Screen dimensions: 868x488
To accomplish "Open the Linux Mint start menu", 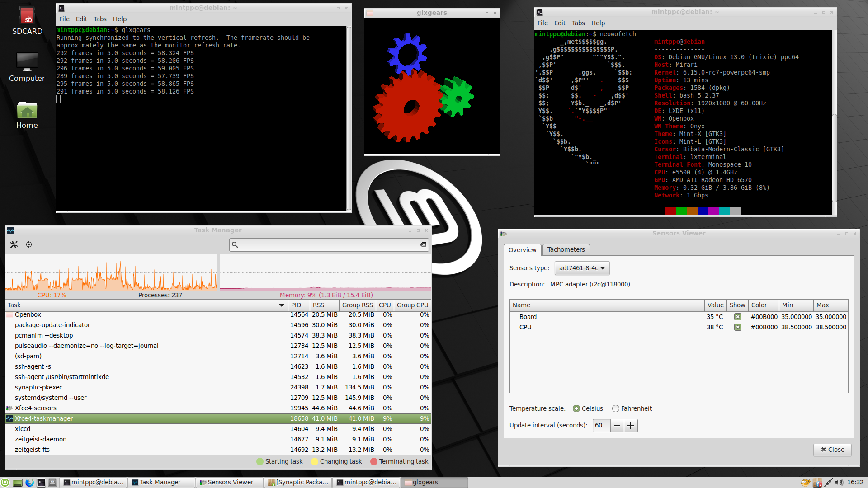I will pyautogui.click(x=5, y=483).
